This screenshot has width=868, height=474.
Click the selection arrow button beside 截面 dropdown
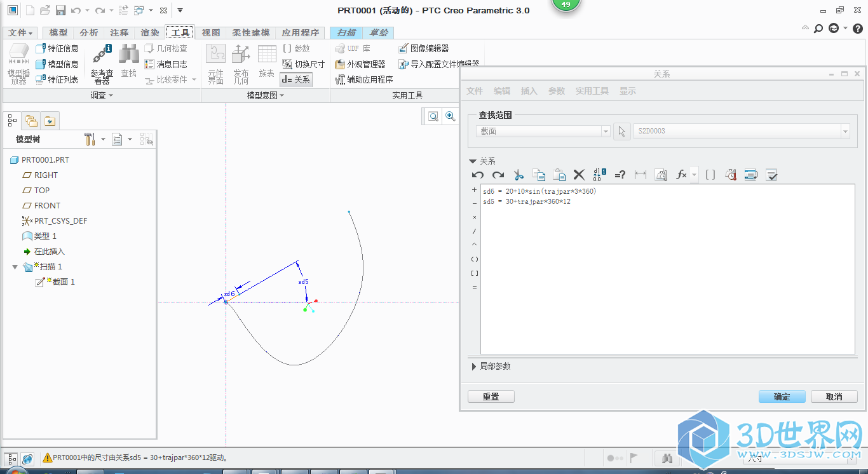pos(622,131)
